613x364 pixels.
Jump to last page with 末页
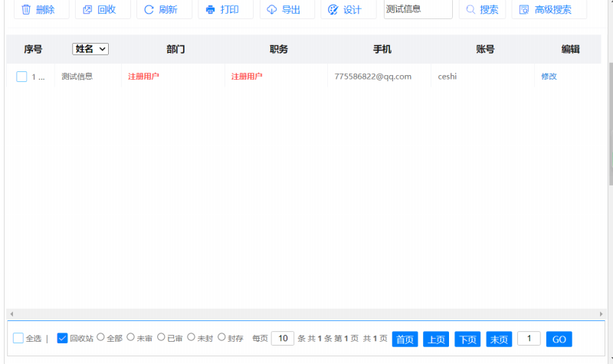[x=500, y=339]
